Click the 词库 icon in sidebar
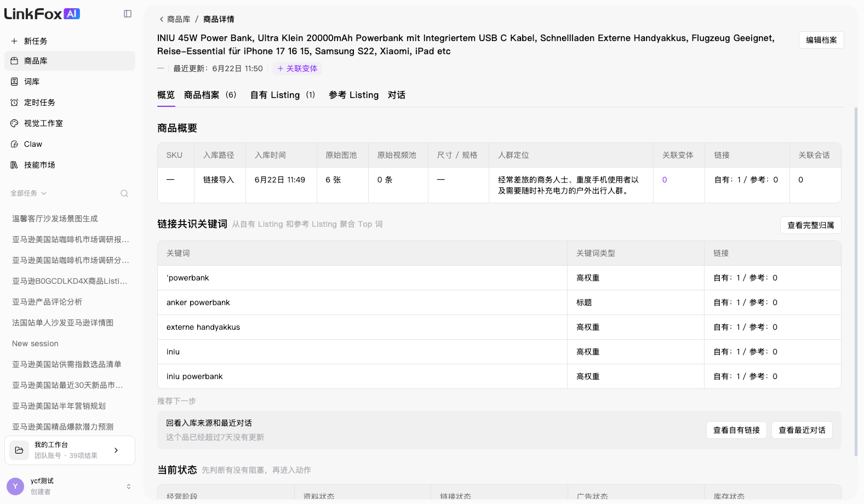This screenshot has width=864, height=504. point(14,82)
